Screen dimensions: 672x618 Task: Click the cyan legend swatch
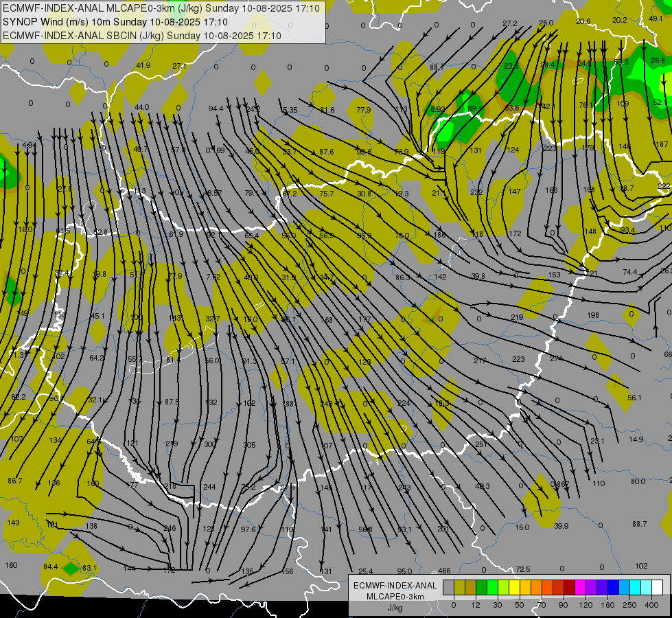635,588
